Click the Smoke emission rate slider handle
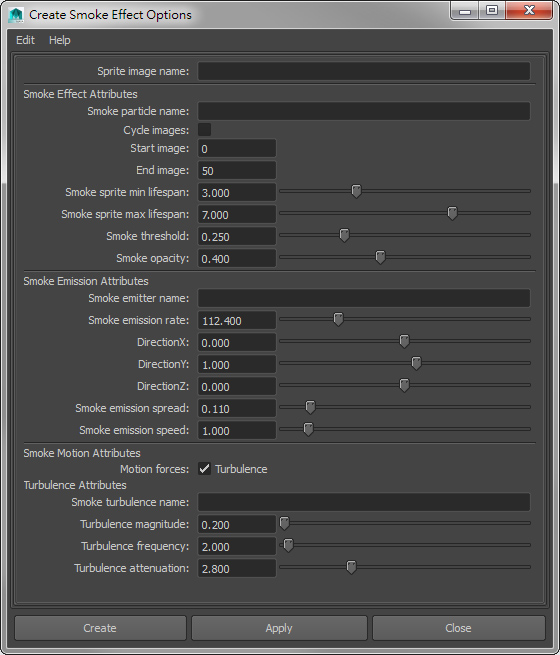The width and height of the screenshot is (560, 655). point(338,319)
